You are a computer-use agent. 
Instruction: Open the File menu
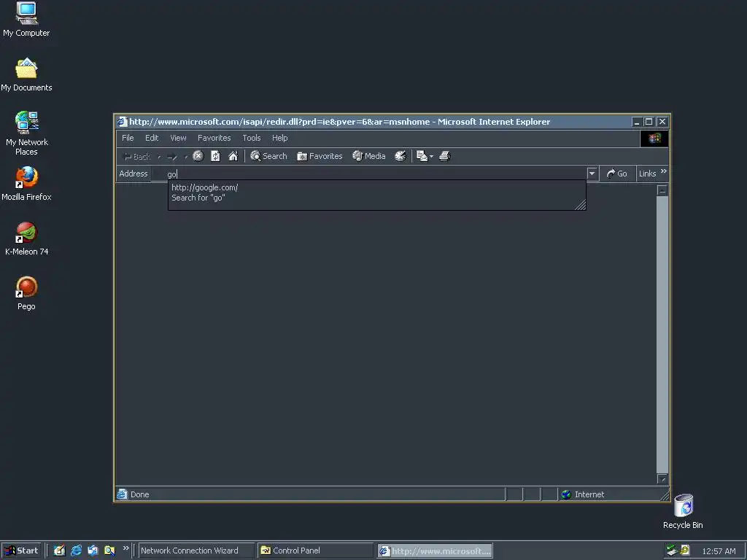128,138
